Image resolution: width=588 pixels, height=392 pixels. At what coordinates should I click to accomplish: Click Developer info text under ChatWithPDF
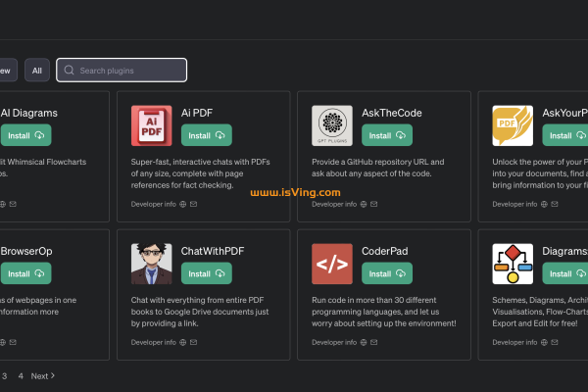coord(154,342)
